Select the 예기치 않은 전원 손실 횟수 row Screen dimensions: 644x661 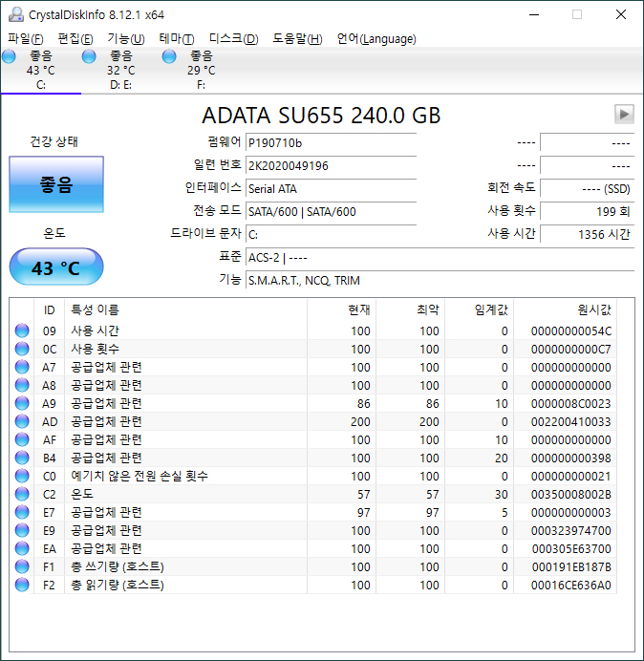[x=313, y=476]
